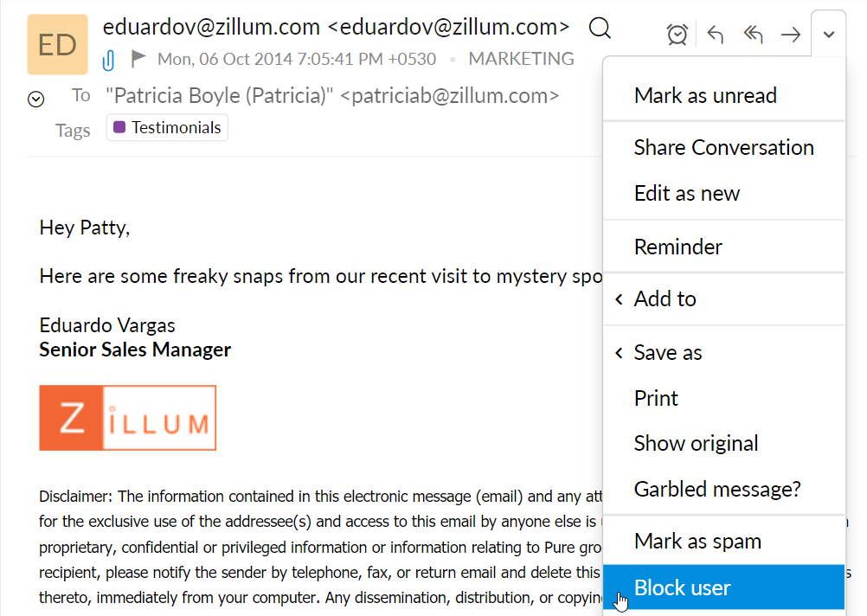Click the ED sender avatar
The width and height of the screenshot is (867, 616).
(x=57, y=44)
